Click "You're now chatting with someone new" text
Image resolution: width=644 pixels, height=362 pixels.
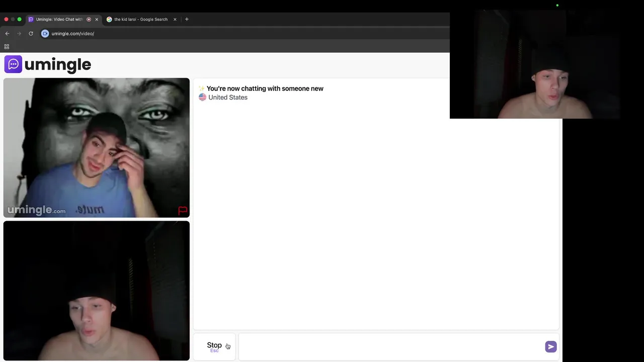coord(265,88)
